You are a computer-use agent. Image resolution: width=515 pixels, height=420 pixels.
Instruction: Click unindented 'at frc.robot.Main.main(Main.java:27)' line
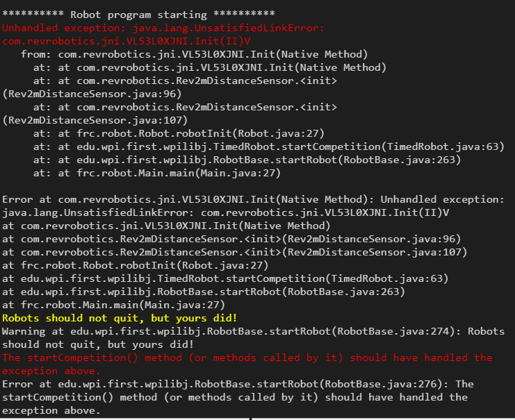(x=114, y=305)
